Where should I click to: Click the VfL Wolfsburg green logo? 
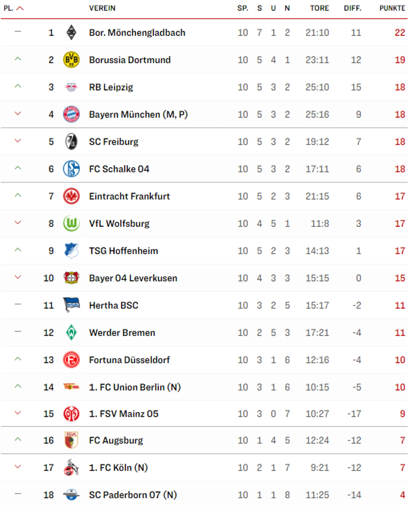[71, 223]
